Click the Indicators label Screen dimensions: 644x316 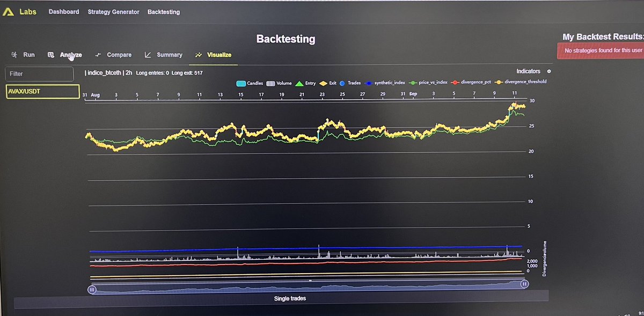528,71
